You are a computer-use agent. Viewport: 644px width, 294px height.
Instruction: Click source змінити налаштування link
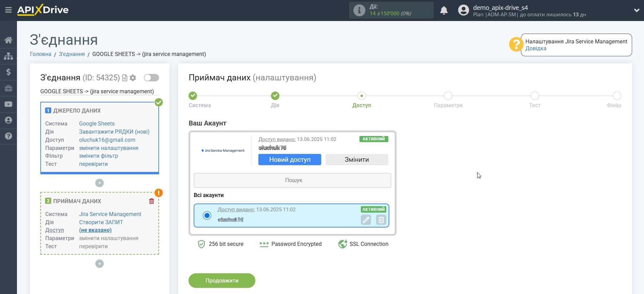[x=109, y=148]
